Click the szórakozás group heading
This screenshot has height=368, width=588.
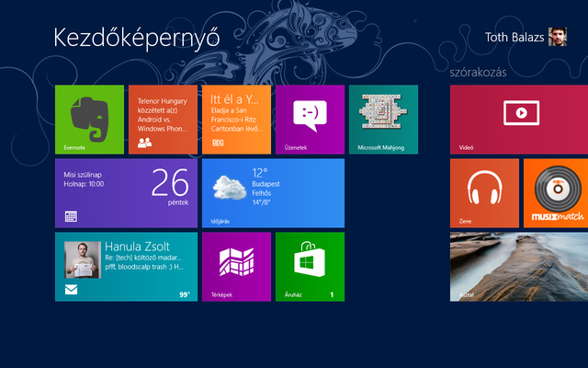(x=478, y=72)
